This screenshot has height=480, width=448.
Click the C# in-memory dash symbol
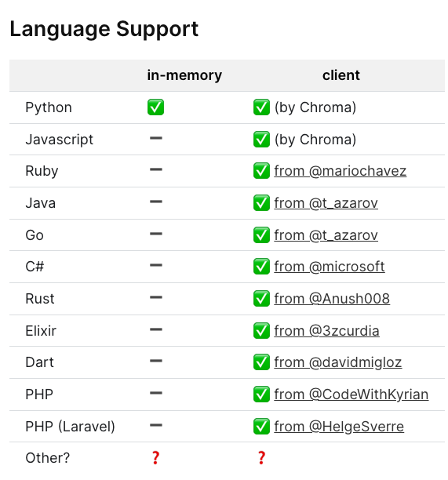pyautogui.click(x=156, y=265)
